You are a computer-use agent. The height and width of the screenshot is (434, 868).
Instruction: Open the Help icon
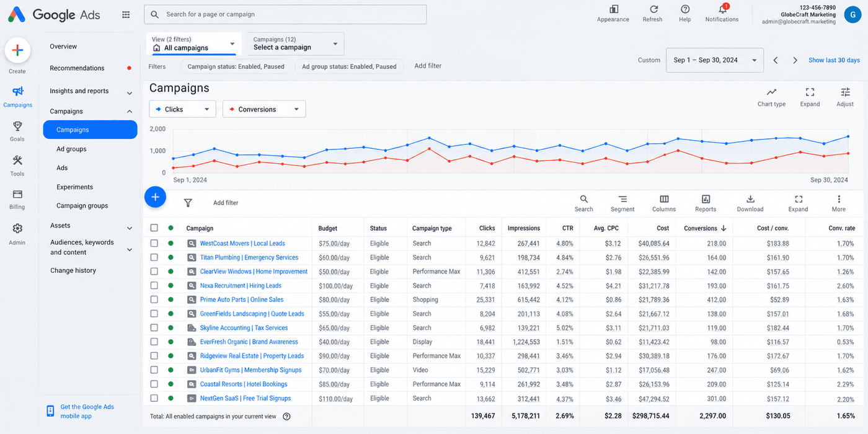(x=685, y=9)
